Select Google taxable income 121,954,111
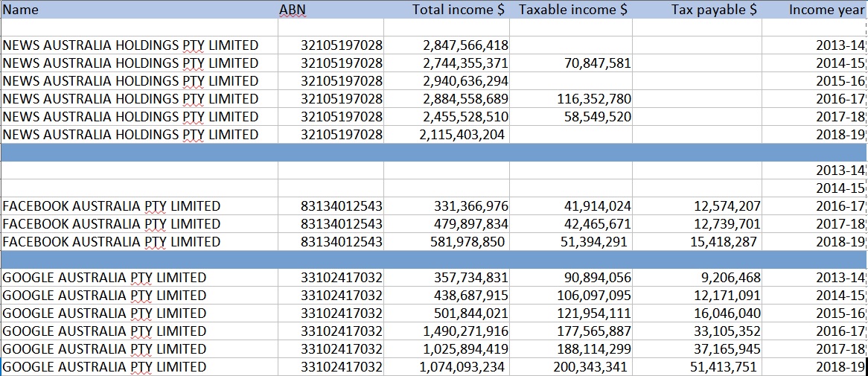Screen dimensions: 868x376 pos(571,313)
